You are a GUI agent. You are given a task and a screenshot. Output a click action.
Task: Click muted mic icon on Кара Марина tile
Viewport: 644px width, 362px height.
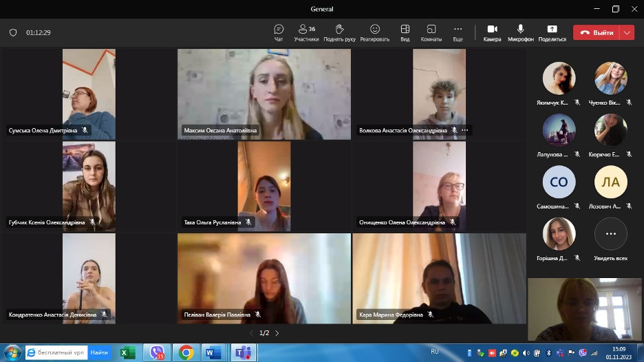(431, 315)
